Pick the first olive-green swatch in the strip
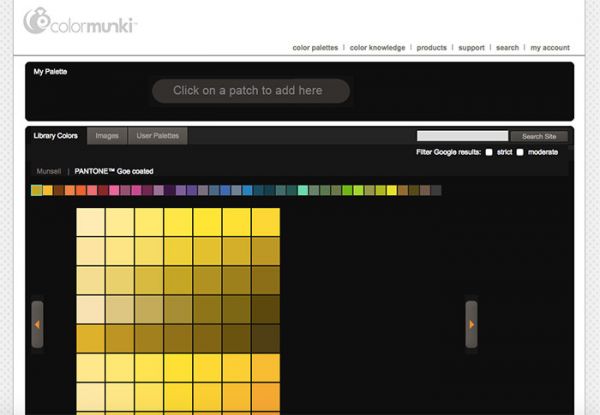The width and height of the screenshot is (600, 415). (37, 190)
